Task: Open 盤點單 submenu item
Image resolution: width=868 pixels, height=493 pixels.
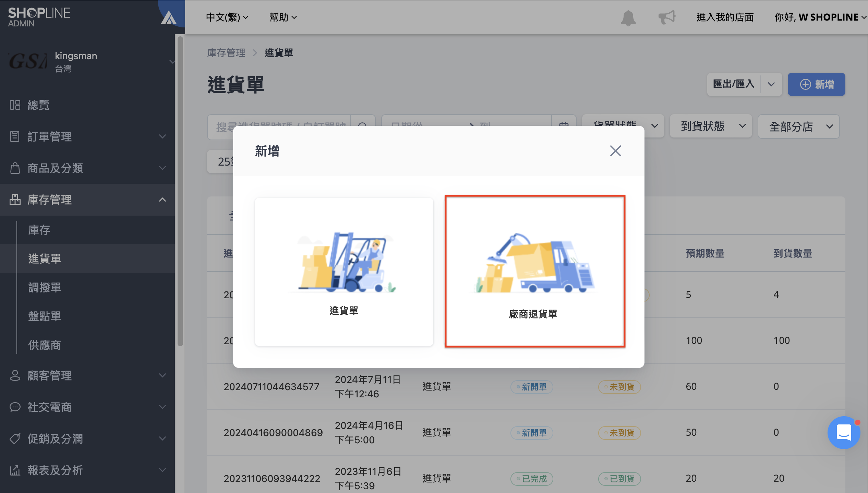Action: (45, 316)
